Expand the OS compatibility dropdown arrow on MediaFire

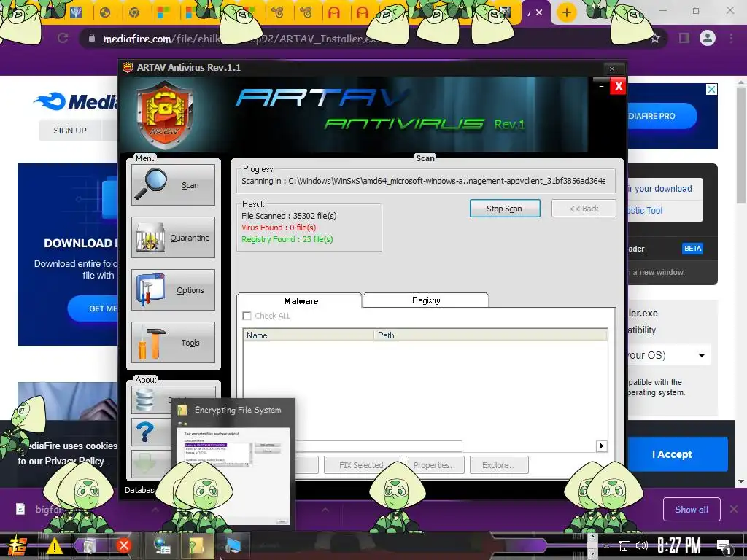(x=702, y=355)
